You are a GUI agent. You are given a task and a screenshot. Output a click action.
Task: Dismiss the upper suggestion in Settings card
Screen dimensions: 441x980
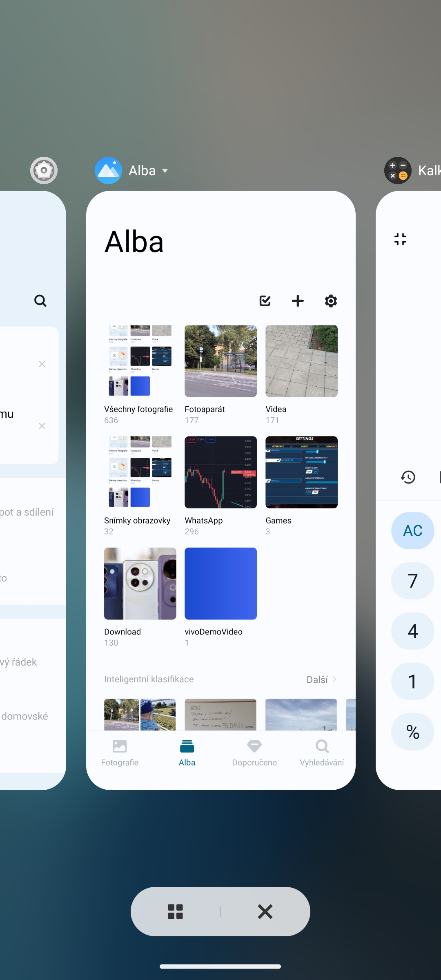(x=42, y=364)
